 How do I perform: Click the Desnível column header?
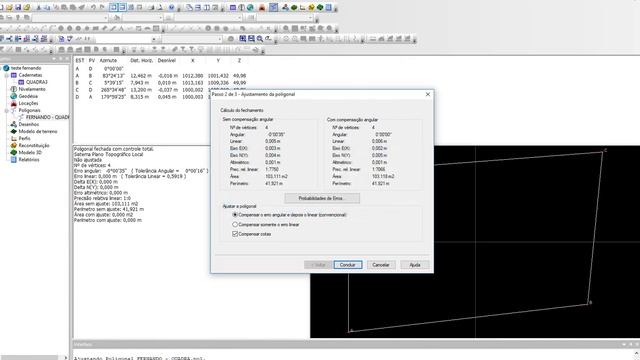coord(167,60)
